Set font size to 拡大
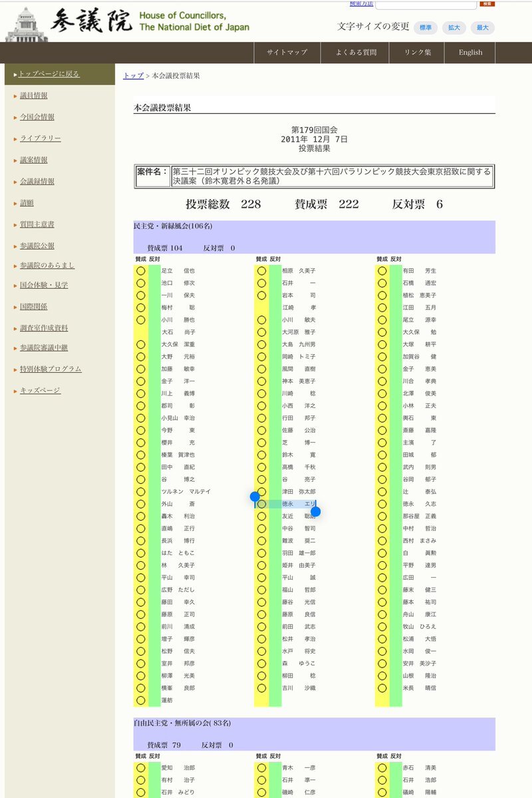Viewport: 532px width, 798px height. click(454, 27)
